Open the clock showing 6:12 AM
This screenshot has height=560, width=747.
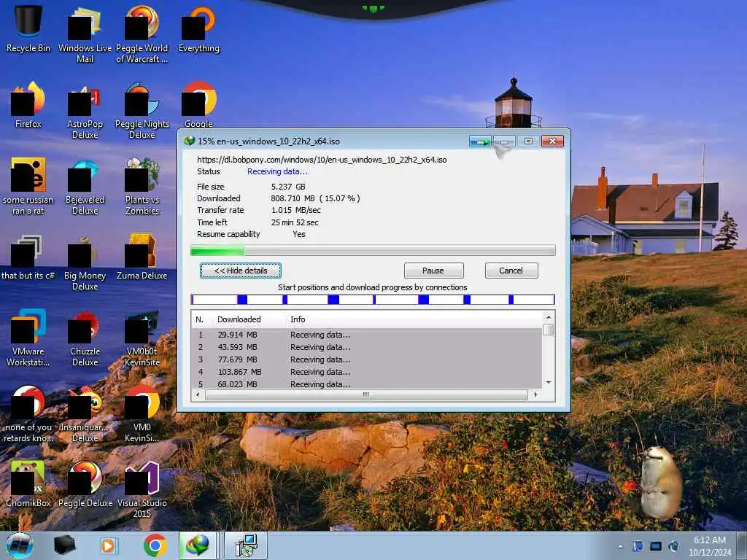coord(710,546)
